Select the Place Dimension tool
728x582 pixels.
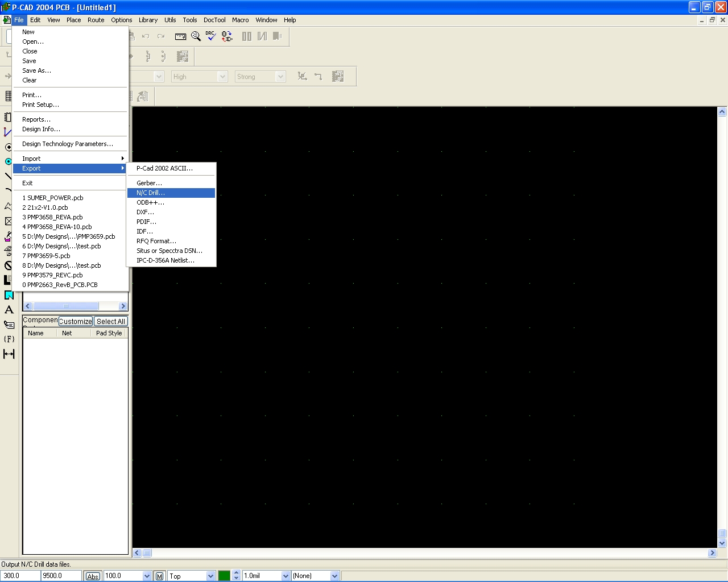(9, 354)
